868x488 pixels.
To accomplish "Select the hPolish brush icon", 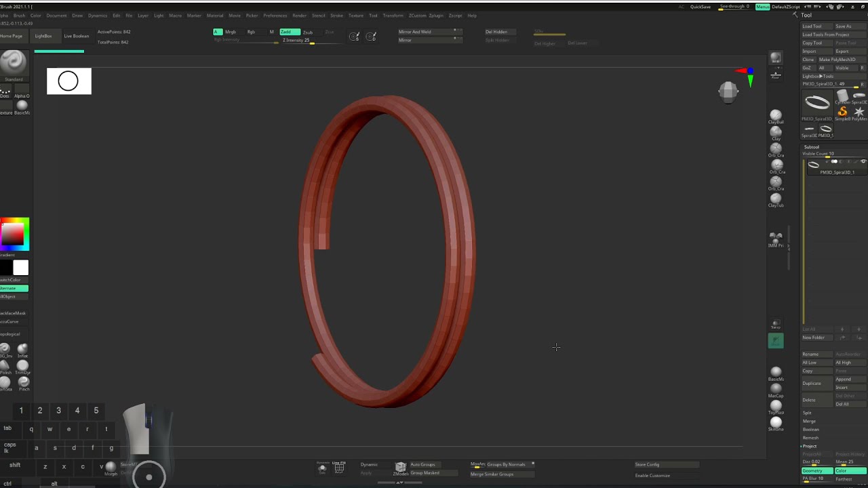I will point(5,367).
